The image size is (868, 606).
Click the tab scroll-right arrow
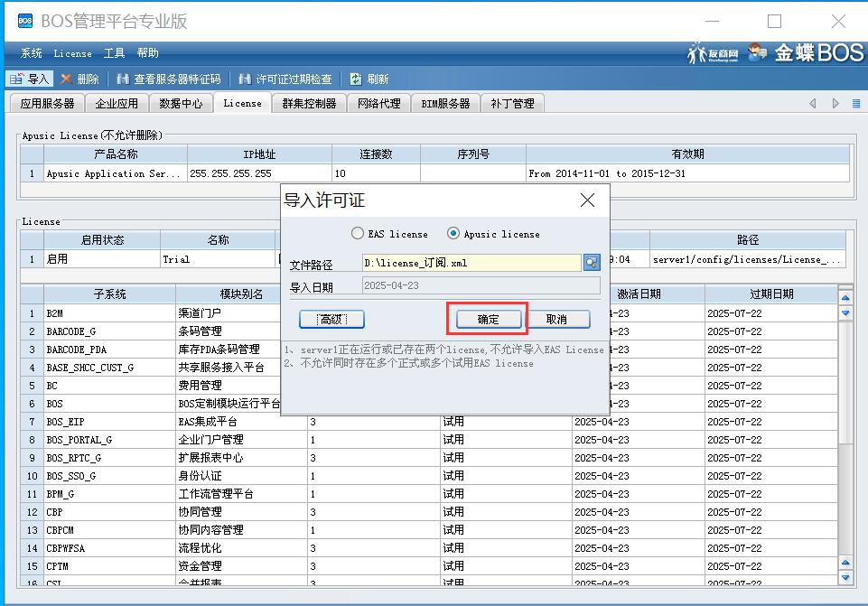click(835, 104)
